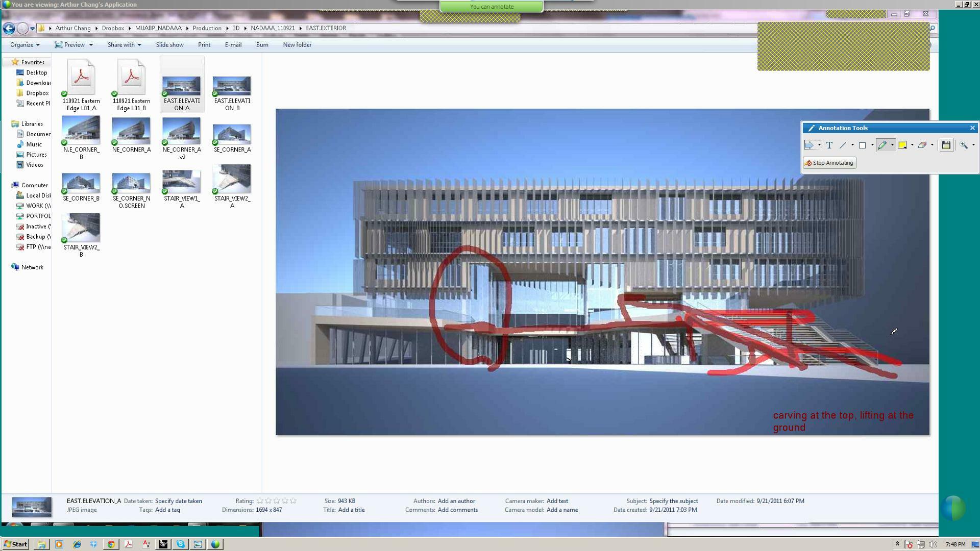Click the Start button
Screen dimensions: 980x551
tap(15, 544)
